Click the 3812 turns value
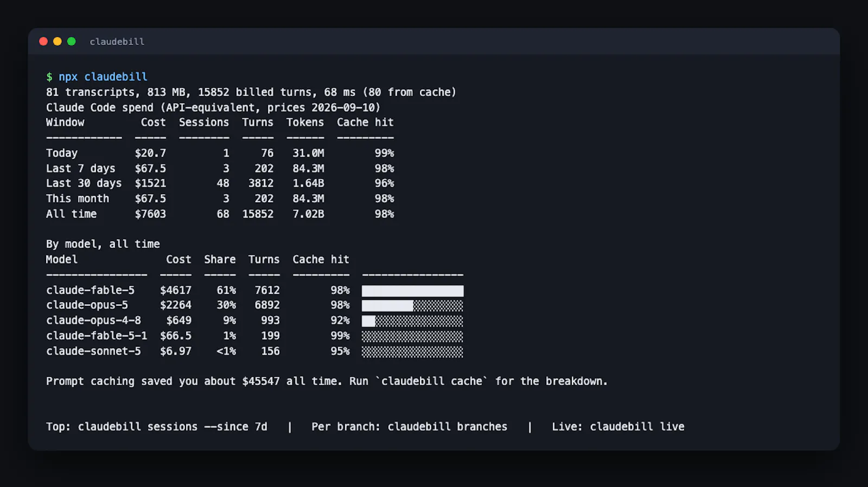 (x=261, y=183)
